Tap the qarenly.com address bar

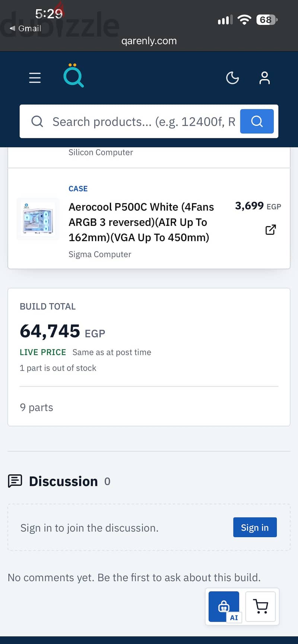(x=149, y=41)
